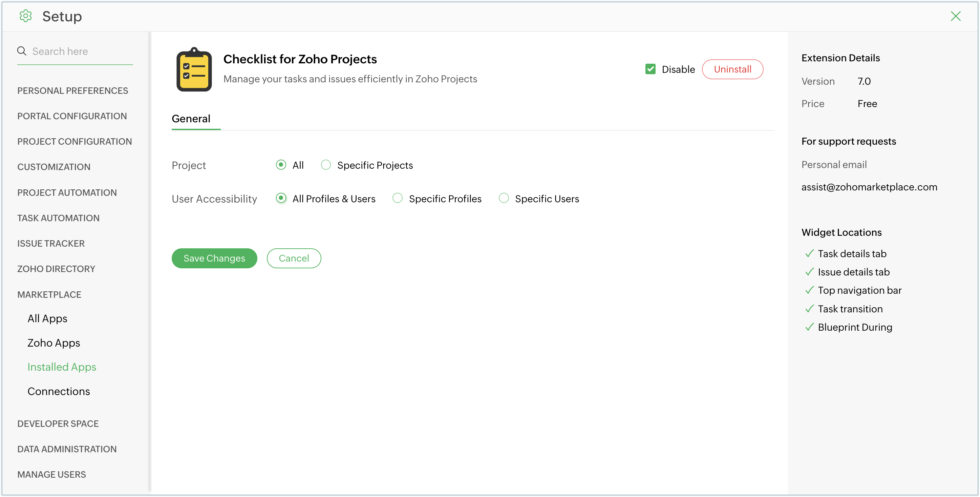980x497 pixels.
Task: Click checkmark beside Task details tab
Action: pos(809,253)
